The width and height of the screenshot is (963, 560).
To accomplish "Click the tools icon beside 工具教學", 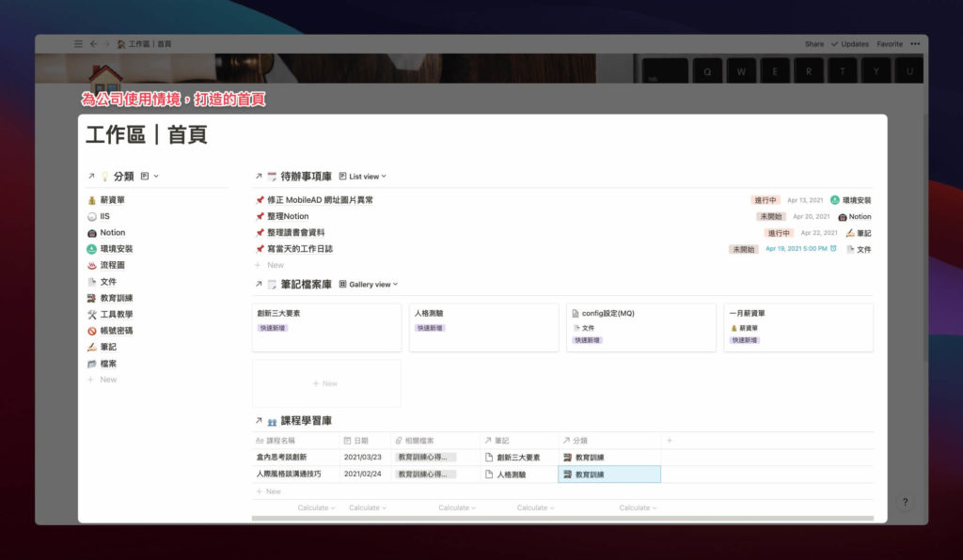I will 91,314.
